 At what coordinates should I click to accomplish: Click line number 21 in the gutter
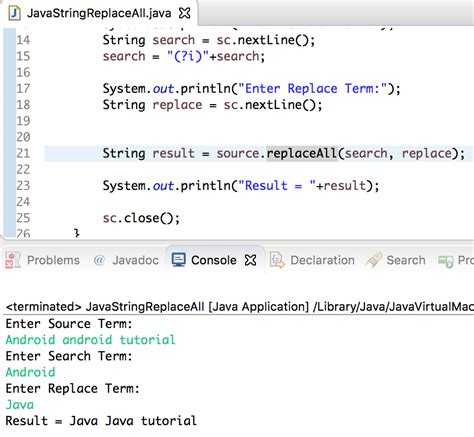(23, 153)
